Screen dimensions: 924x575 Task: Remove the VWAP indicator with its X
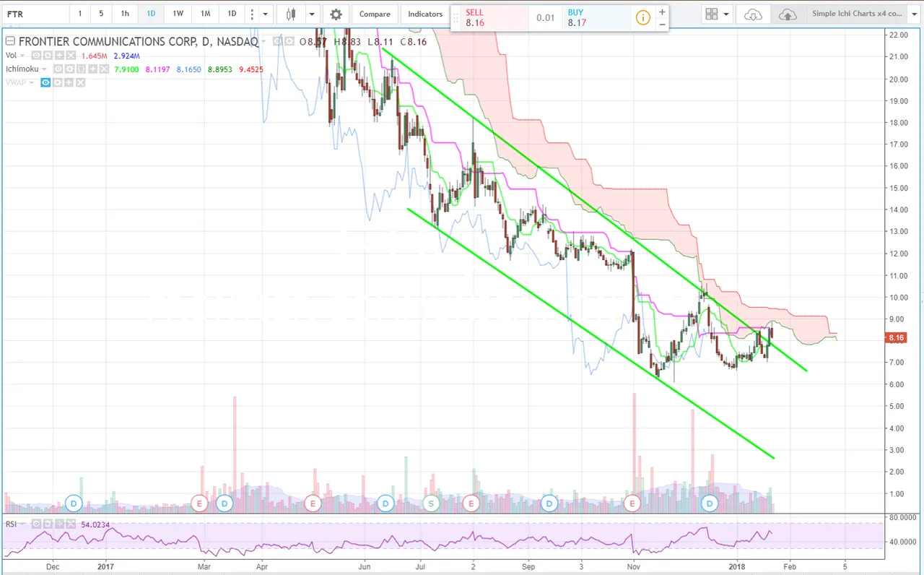point(80,83)
